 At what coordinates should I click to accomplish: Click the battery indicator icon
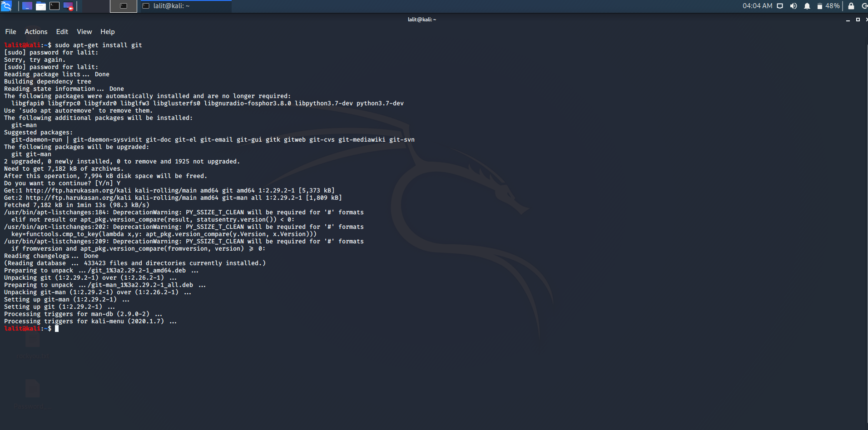pyautogui.click(x=820, y=6)
